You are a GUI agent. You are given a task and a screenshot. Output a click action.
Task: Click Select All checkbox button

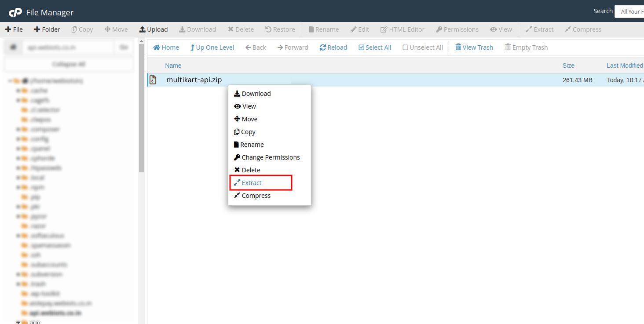tap(375, 47)
